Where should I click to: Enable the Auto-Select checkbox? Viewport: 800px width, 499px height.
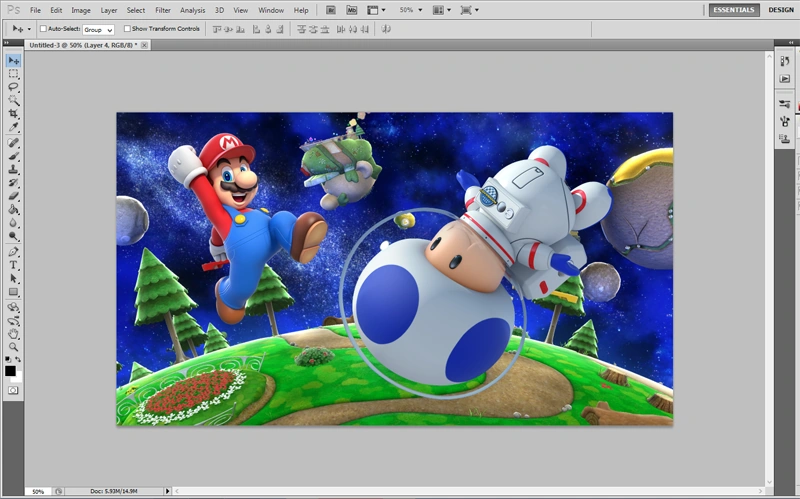pyautogui.click(x=43, y=29)
